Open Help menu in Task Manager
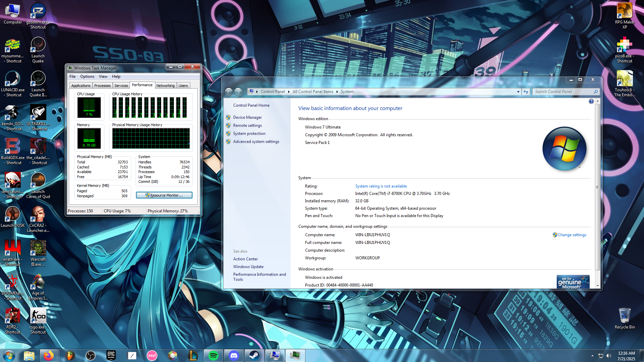The width and height of the screenshot is (644, 362). (x=116, y=76)
